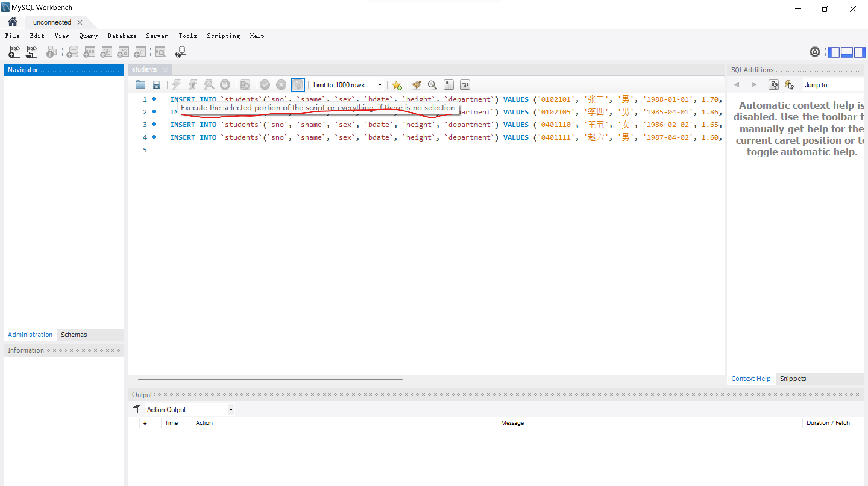This screenshot has height=486, width=868.
Task: Execute statement under the cursor
Action: coord(193,85)
